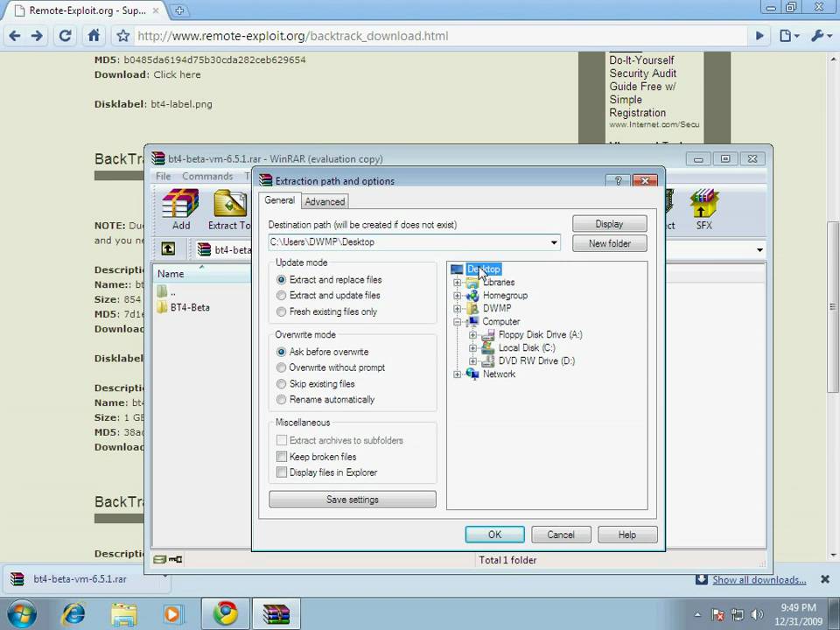Open the WinRAR File menu
840x630 pixels.
click(163, 176)
